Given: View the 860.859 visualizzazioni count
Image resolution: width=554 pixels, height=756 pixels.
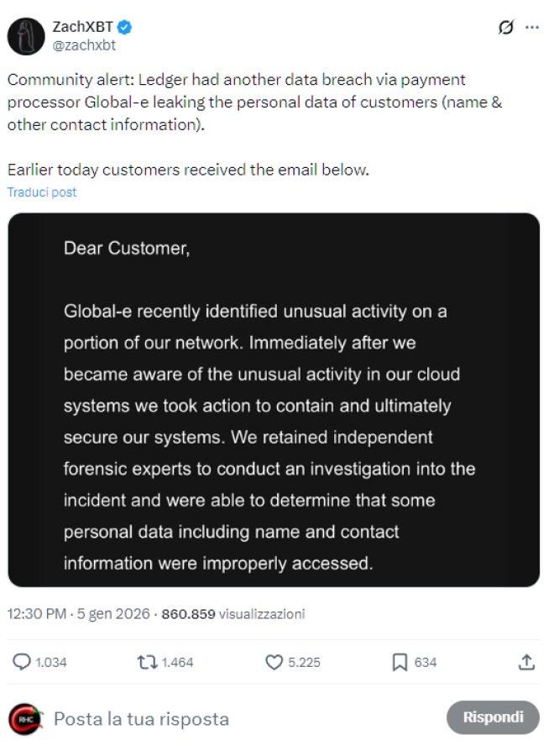Looking at the screenshot, I should point(233,614).
